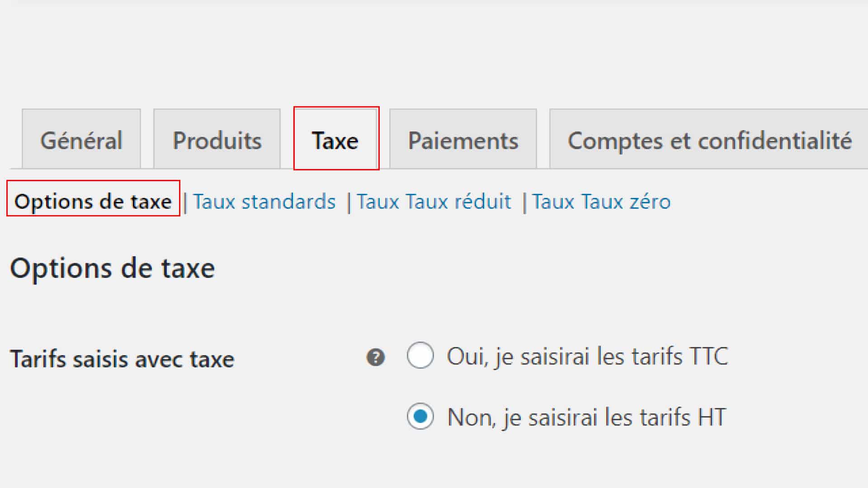Image resolution: width=868 pixels, height=488 pixels.
Task: Select the Non HT radio button
Action: click(x=420, y=416)
